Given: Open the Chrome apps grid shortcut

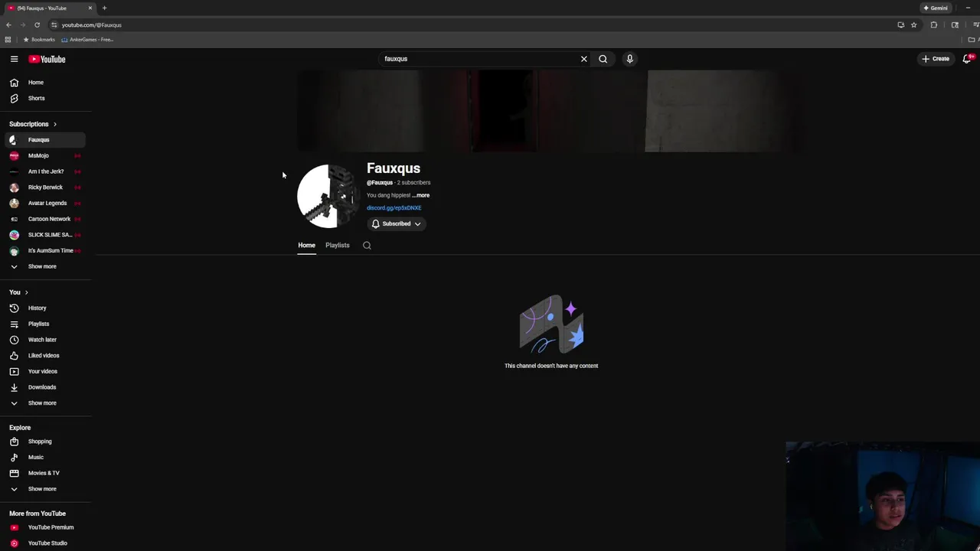Looking at the screenshot, I should (8, 40).
